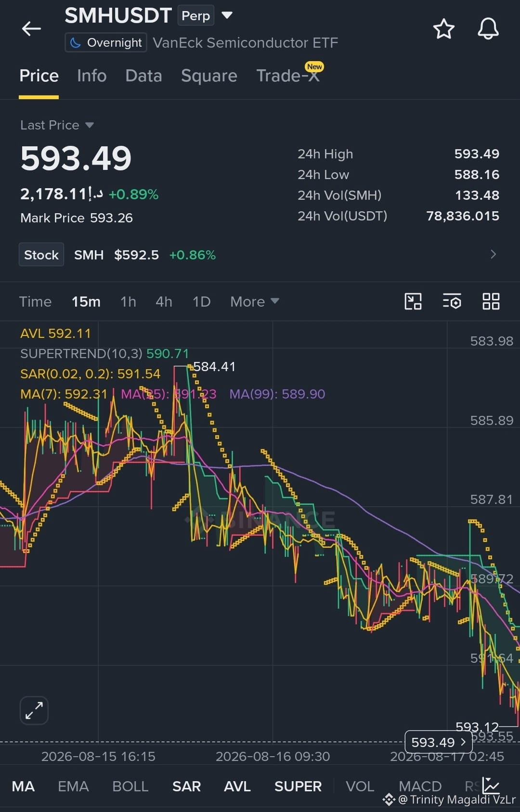Tap the 24h Vol(SMH) value 133.48

coord(477,195)
